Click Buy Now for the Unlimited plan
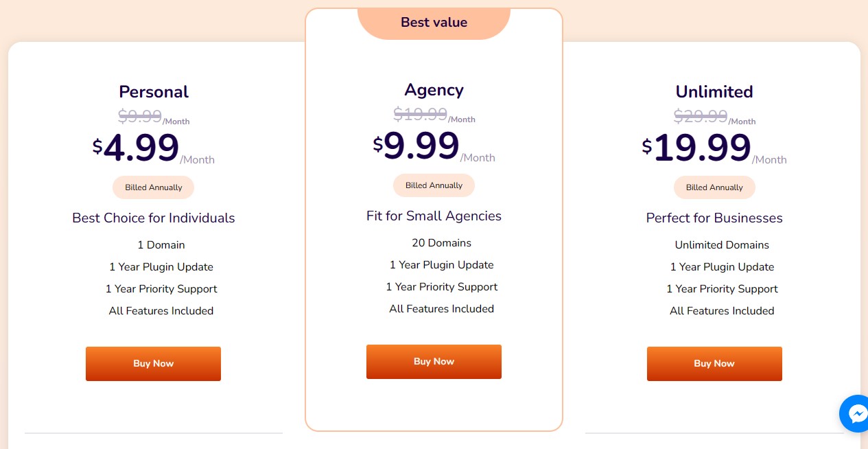This screenshot has height=449, width=868. [x=714, y=363]
